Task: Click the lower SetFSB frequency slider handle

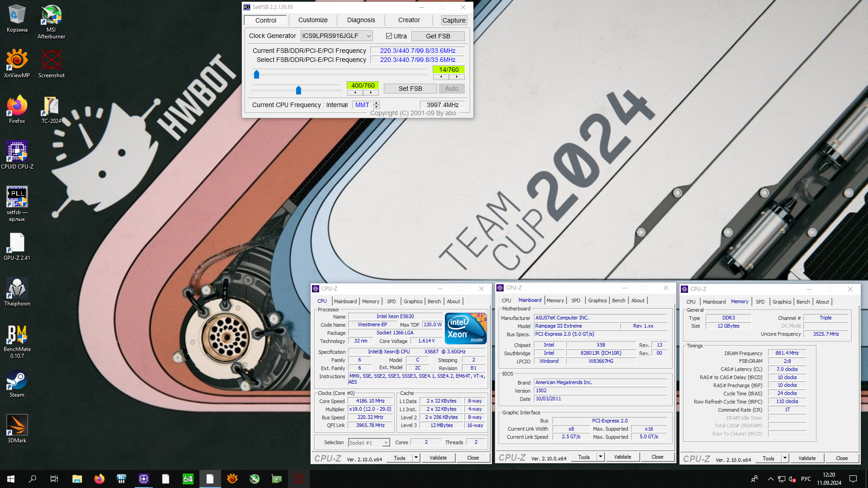Action: (x=298, y=90)
